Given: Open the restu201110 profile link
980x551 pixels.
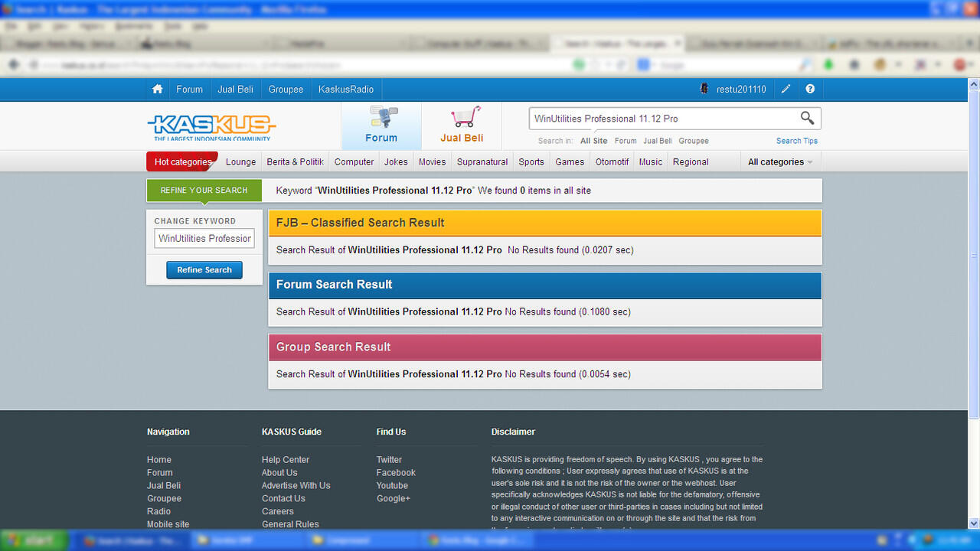Looking at the screenshot, I should click(x=741, y=90).
